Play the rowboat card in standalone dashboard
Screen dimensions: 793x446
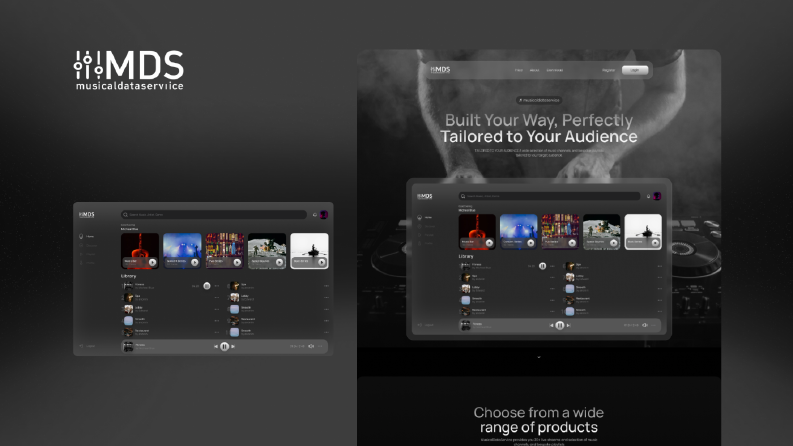pos(322,262)
